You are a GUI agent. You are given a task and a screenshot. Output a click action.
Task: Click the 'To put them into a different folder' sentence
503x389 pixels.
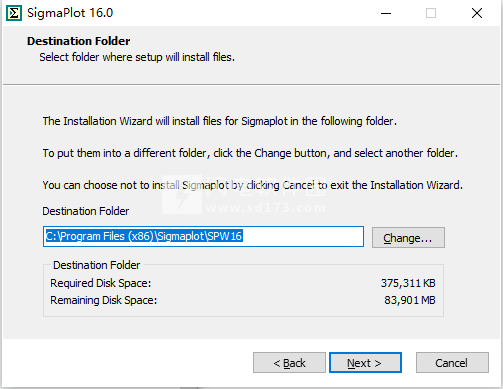[250, 153]
